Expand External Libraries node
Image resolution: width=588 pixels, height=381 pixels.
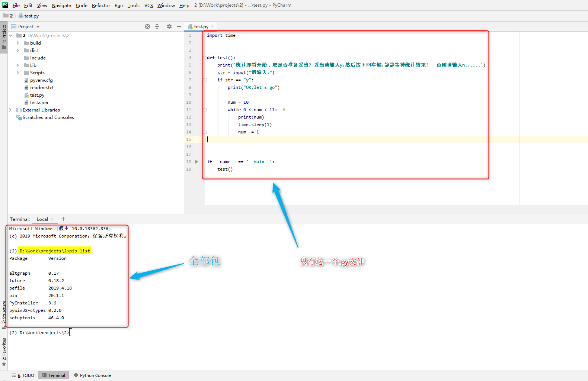coord(10,110)
